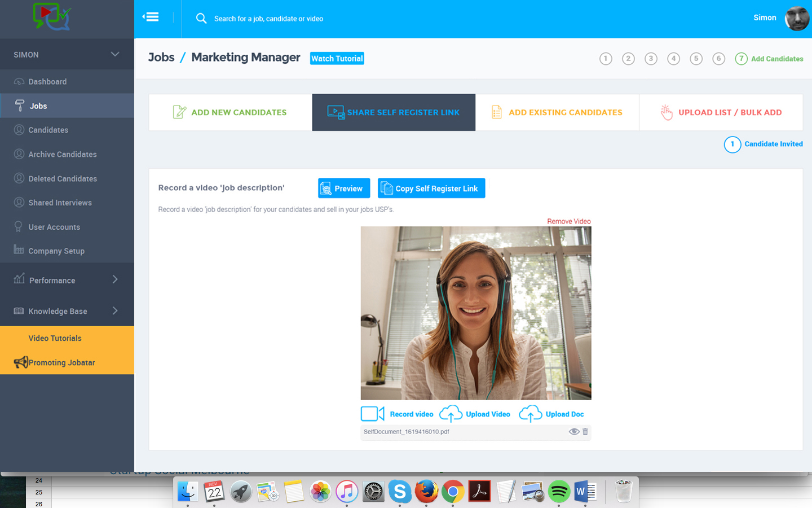
Task: Open the search magnifying glass in the top bar
Action: point(201,18)
